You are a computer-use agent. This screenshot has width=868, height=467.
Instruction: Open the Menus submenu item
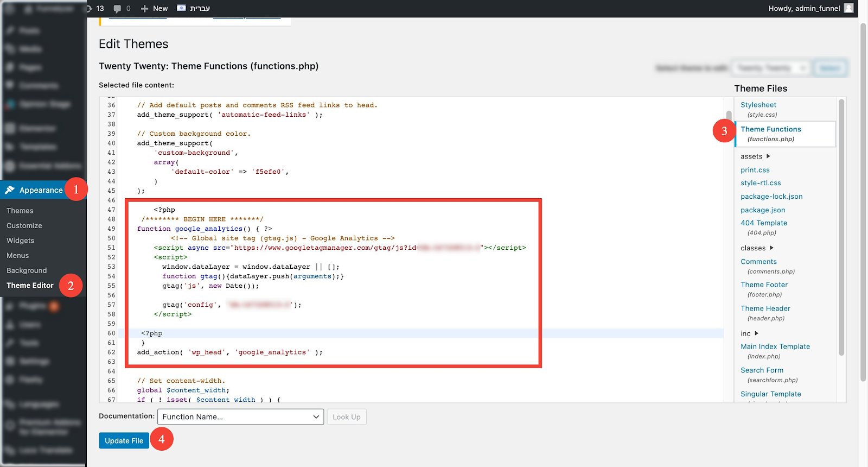pyautogui.click(x=17, y=255)
